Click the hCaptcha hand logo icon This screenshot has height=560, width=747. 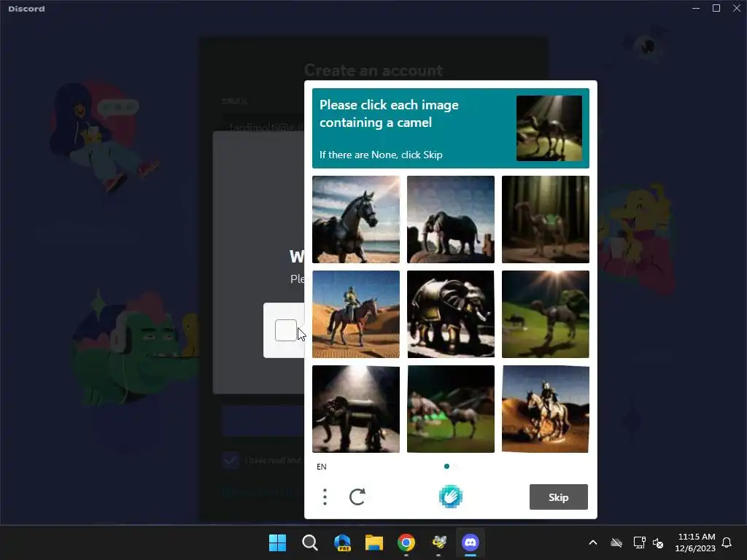click(x=450, y=497)
